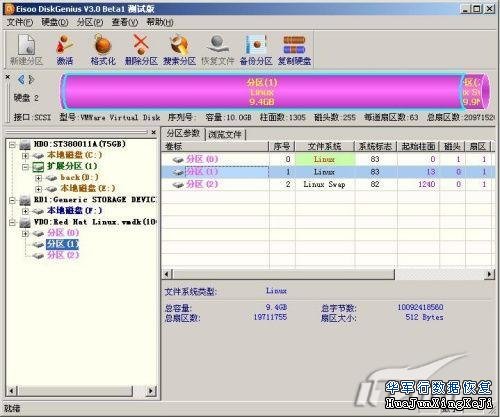Collapse the 扩展分区 (1) tree node
The height and width of the screenshot is (417, 500).
(x=25, y=167)
